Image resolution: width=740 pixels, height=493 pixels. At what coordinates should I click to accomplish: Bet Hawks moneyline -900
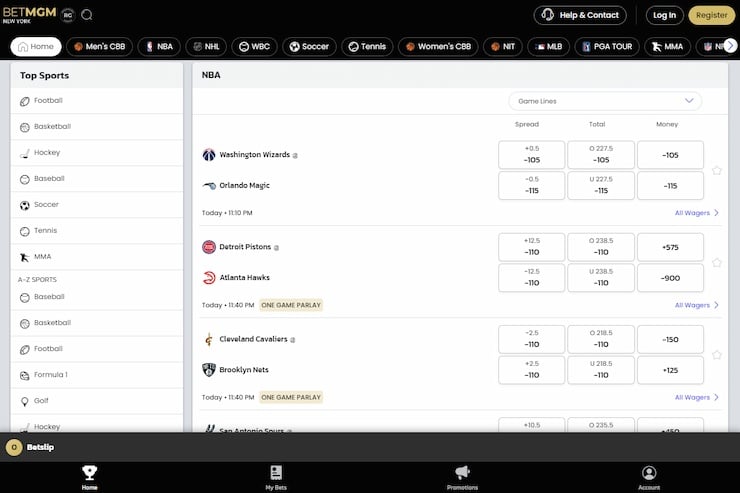pyautogui.click(x=670, y=278)
